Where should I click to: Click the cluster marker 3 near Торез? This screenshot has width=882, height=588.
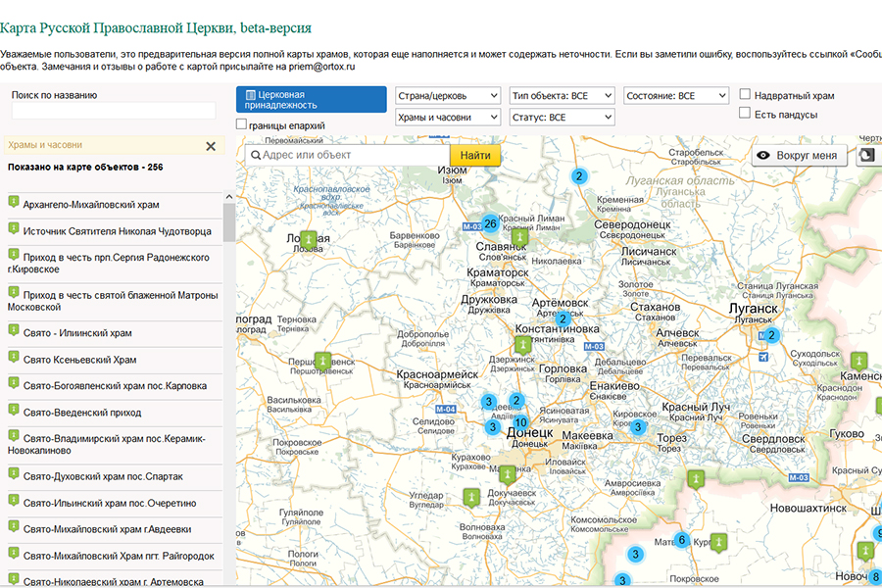click(638, 426)
